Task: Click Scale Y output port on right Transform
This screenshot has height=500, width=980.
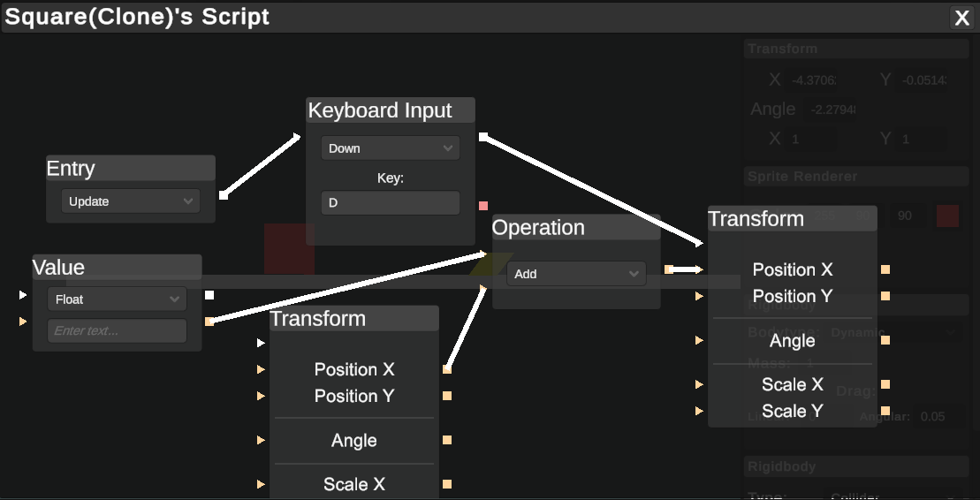Action: pos(885,411)
